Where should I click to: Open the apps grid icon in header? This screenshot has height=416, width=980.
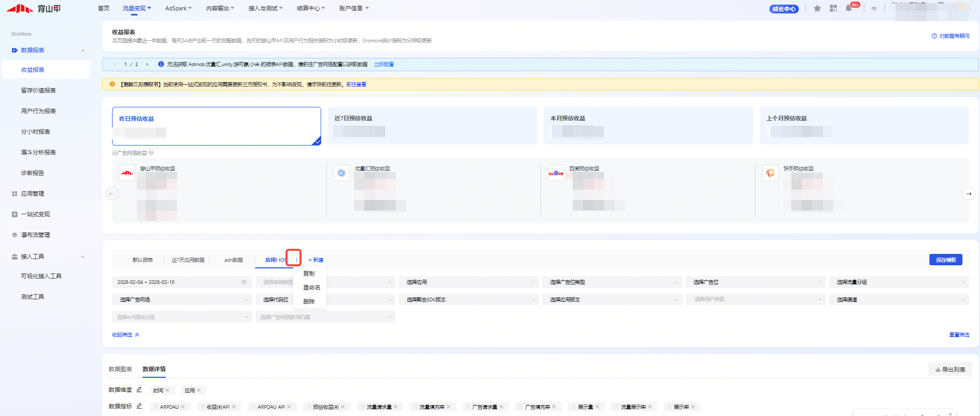tap(833, 9)
